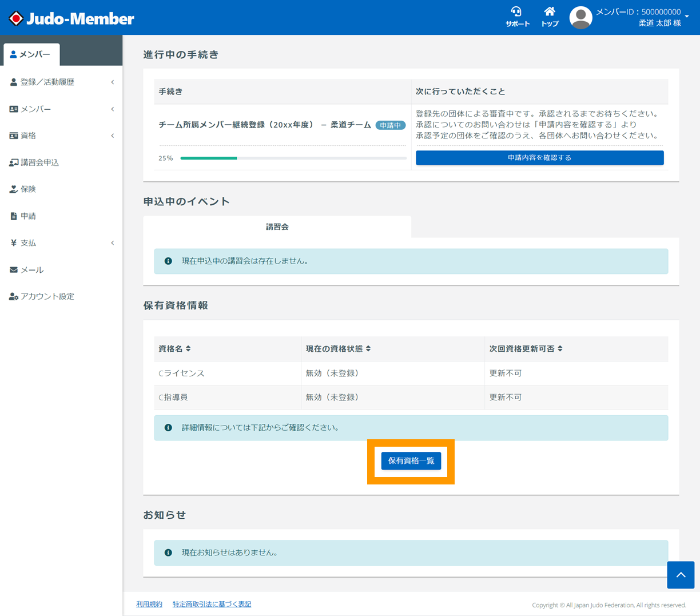Click the info icon beside 詳細情報については下記から
700x616 pixels.
168,428
